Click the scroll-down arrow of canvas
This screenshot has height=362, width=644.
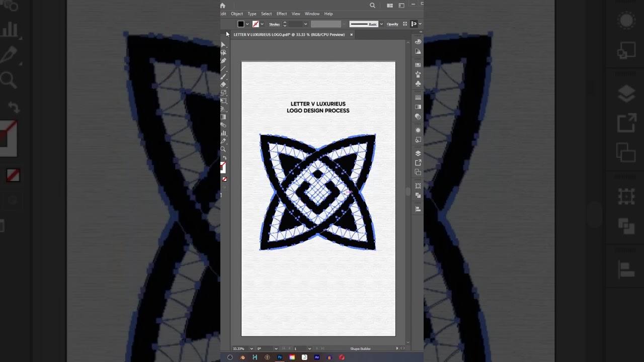(408, 342)
